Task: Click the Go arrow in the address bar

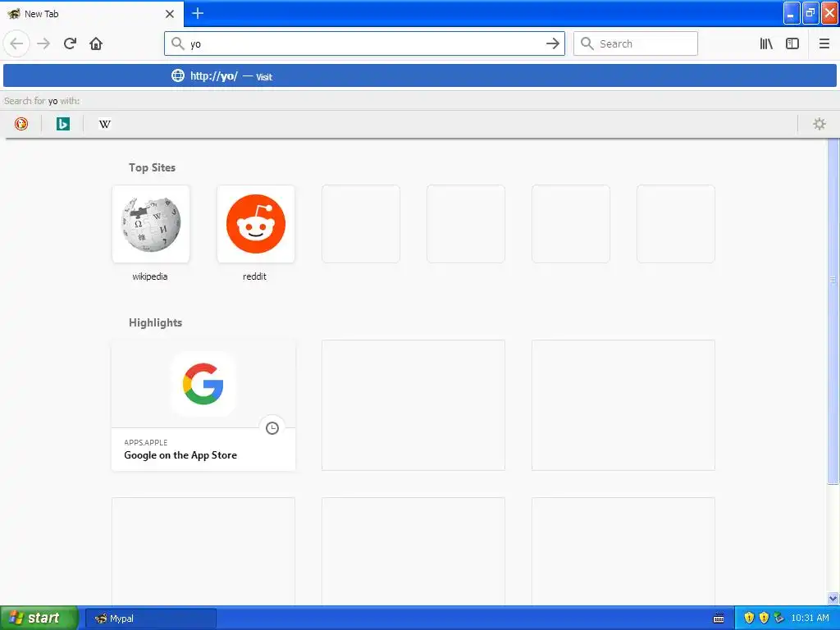Action: (x=552, y=43)
